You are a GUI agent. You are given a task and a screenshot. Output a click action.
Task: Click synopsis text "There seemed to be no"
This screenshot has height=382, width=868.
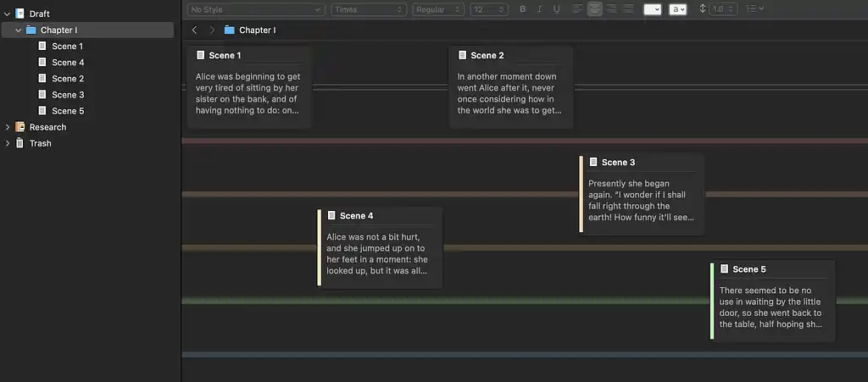pyautogui.click(x=765, y=291)
